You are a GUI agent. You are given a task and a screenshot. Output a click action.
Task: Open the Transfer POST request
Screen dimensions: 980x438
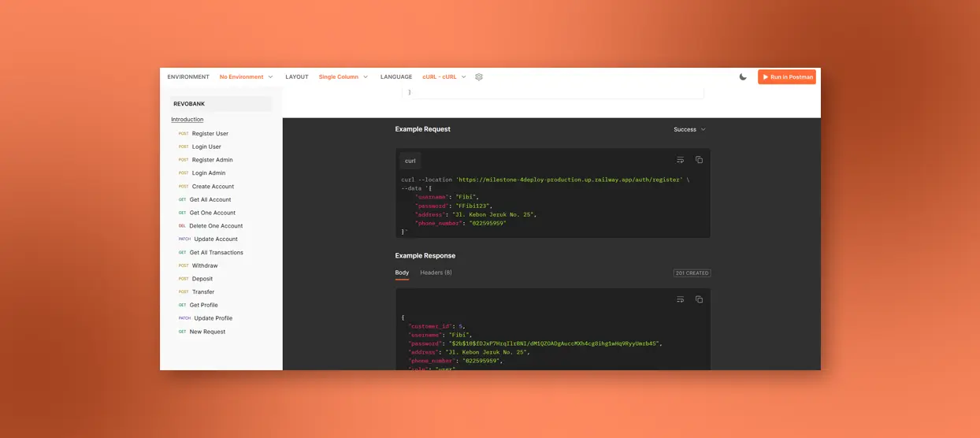pos(203,292)
